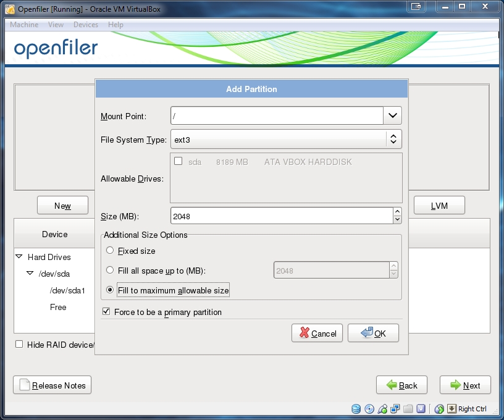Click the Right Ctrl host key arrow icon
Screen dimensions: 504x420
[x=451, y=409]
